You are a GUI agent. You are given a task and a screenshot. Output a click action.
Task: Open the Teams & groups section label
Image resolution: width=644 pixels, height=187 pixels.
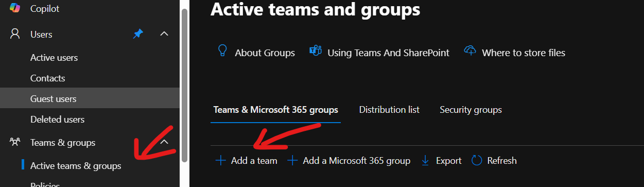(x=63, y=142)
